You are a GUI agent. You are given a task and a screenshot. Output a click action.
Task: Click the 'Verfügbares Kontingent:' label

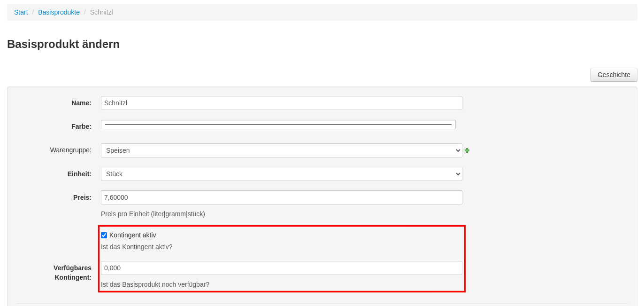coord(73,273)
